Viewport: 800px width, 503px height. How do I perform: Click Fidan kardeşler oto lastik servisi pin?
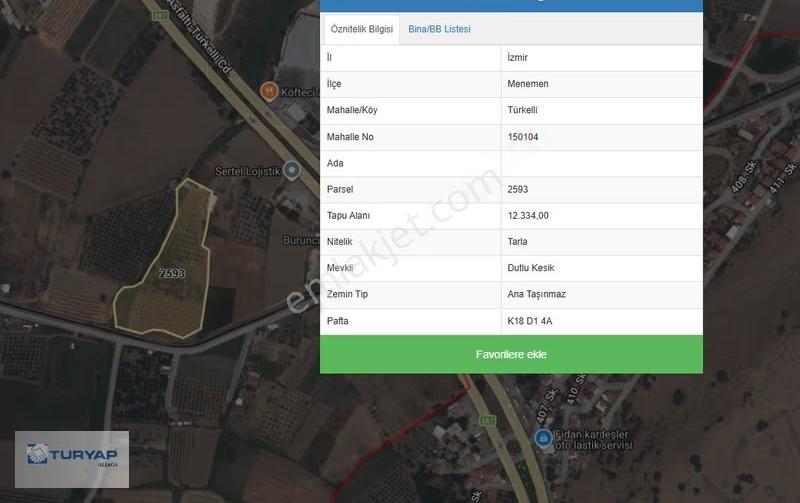543,438
